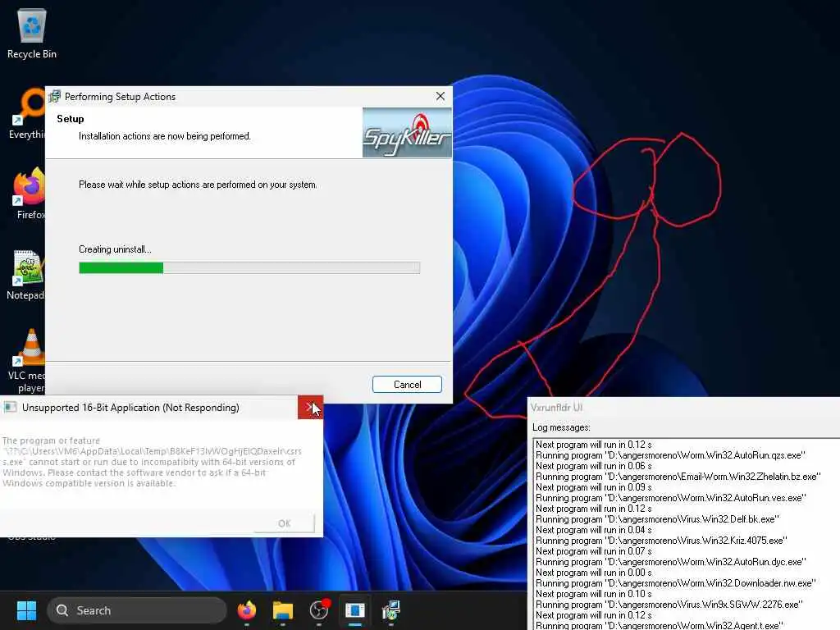Click the "Setup" heading in the installer
840x630 pixels.
tap(71, 119)
